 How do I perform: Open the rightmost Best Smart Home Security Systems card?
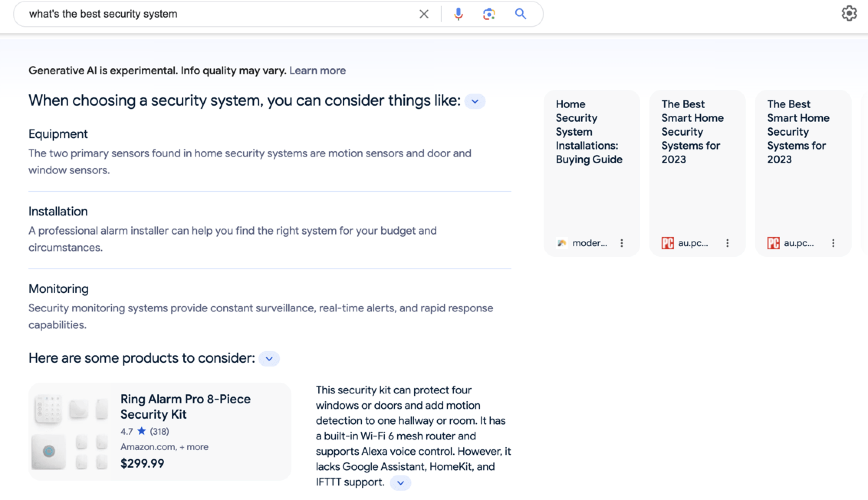point(803,173)
